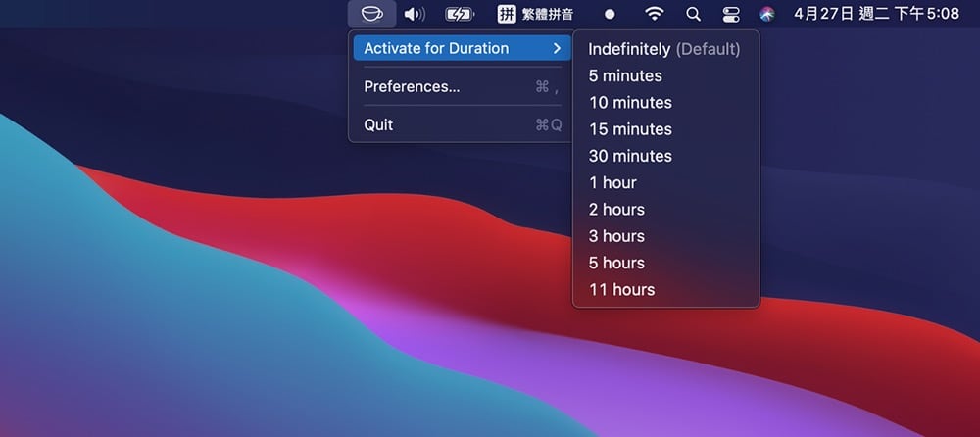Click the battery charging status icon
980x437 pixels.
pos(459,14)
